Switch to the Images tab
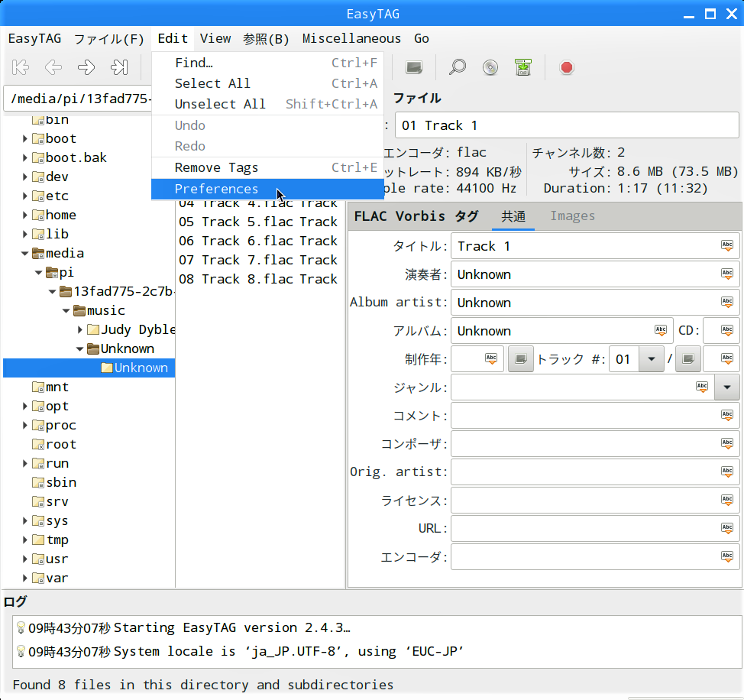Screen dimensions: 744x700 (x=572, y=216)
